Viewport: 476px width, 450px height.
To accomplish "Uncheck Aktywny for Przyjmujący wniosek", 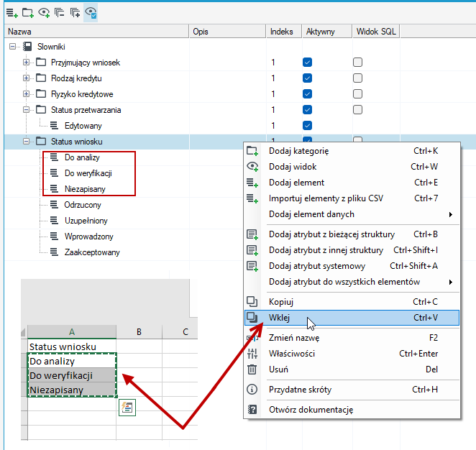I will coord(307,63).
